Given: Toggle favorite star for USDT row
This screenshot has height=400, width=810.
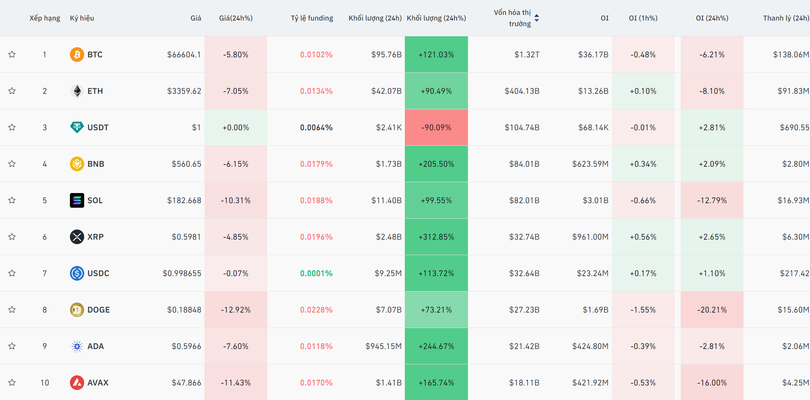Looking at the screenshot, I should click(12, 128).
